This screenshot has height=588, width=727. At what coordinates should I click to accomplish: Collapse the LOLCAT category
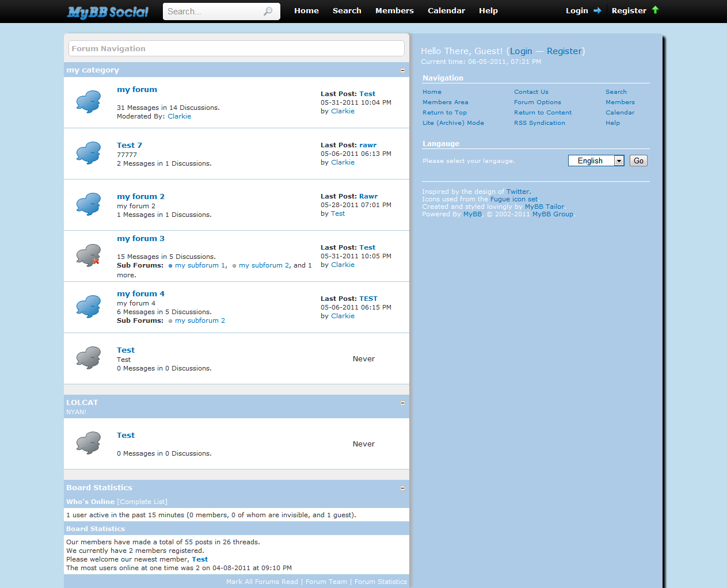pos(402,403)
